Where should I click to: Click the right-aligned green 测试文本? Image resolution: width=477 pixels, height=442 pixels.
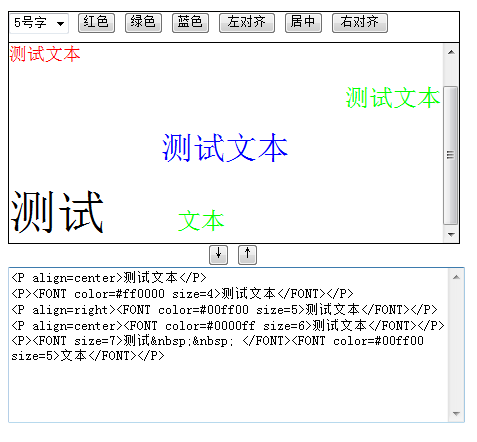(x=393, y=98)
